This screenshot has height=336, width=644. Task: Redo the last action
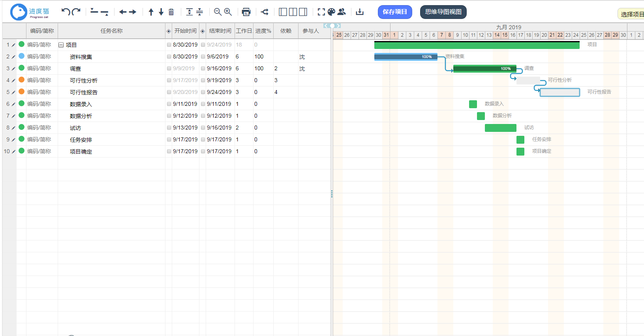(x=76, y=12)
